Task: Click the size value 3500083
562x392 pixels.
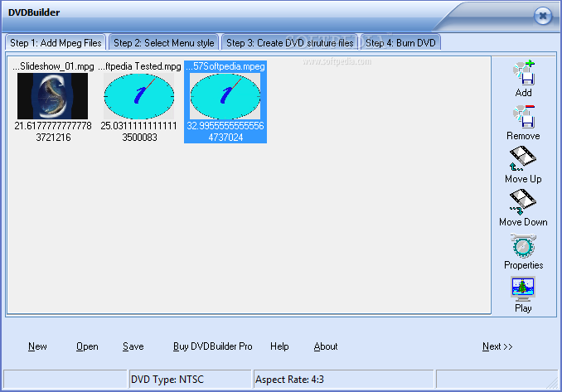Action: coord(139,138)
